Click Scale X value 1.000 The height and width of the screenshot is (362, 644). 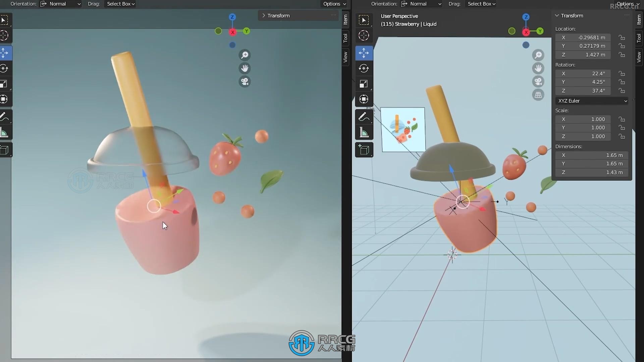click(583, 119)
